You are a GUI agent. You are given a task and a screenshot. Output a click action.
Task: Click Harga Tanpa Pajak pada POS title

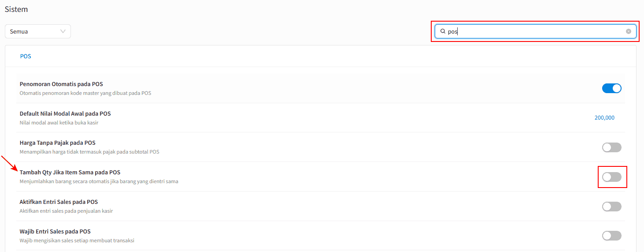coord(58,143)
